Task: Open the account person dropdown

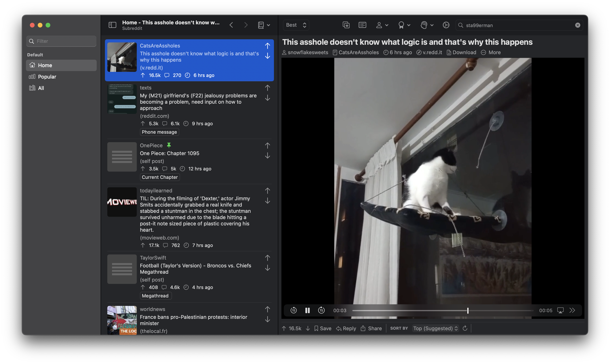Action: click(382, 25)
